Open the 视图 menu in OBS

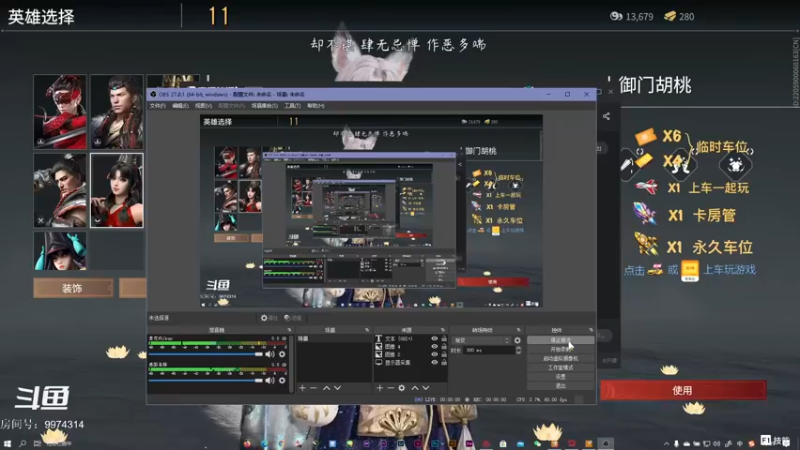[x=203, y=106]
